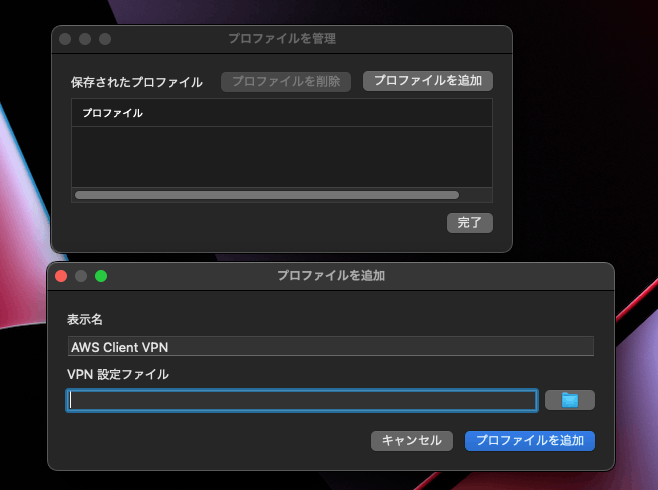Screen dimensions: 658x490
Task: Click the horizontal scrollbar in the profile list
Action: pyautogui.click(x=267, y=195)
